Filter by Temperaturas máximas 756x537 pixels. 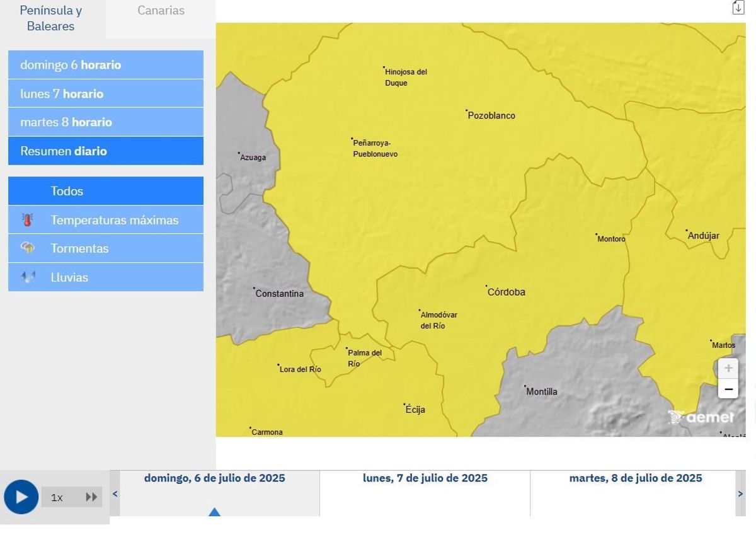106,220
